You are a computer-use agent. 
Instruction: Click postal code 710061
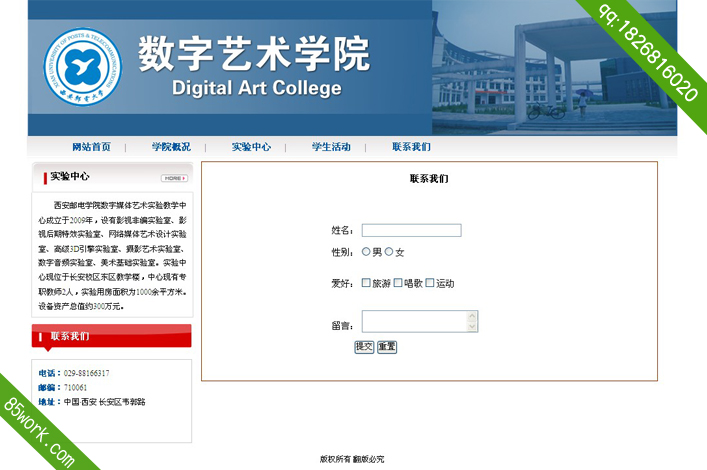[x=75, y=387]
